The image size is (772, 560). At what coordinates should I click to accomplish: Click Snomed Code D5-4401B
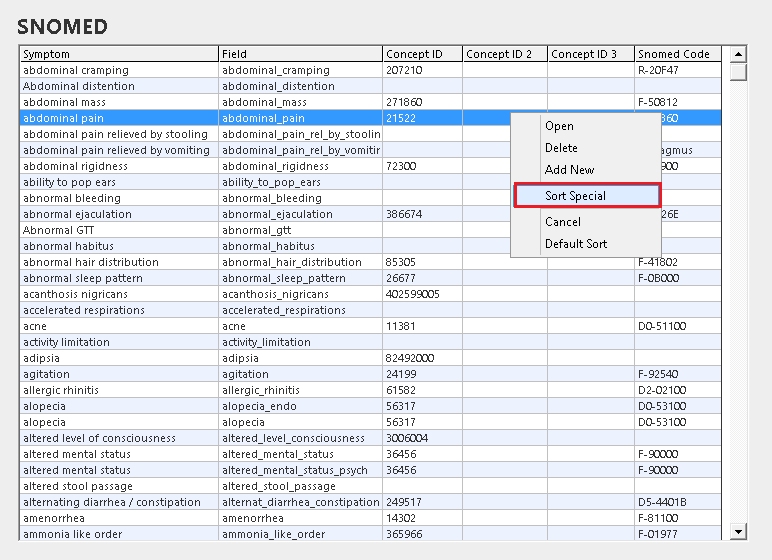pos(678,502)
